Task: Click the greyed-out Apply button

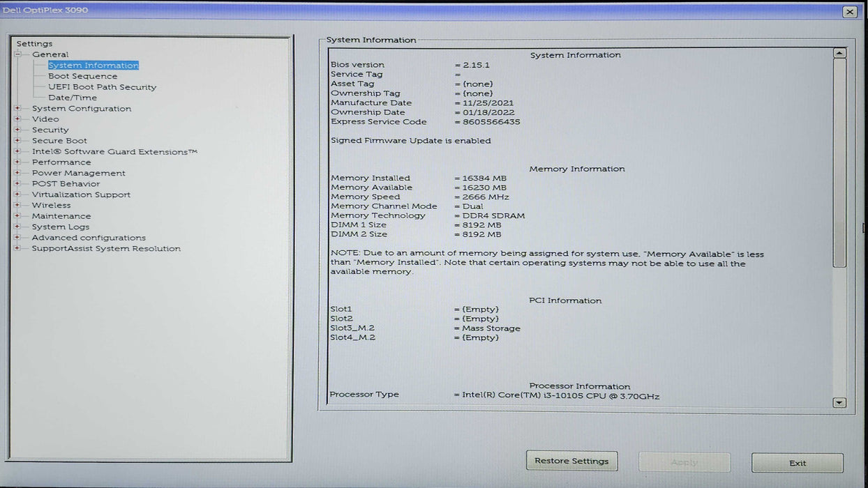Action: point(684,462)
